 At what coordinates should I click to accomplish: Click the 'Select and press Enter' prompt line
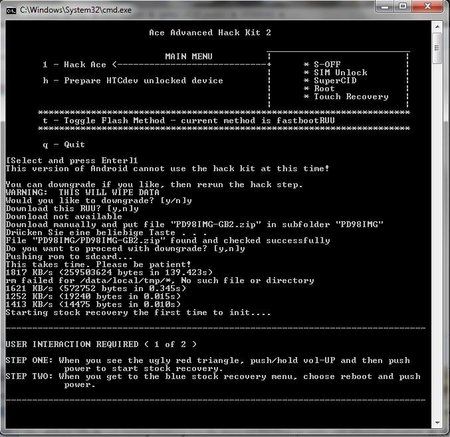point(72,160)
